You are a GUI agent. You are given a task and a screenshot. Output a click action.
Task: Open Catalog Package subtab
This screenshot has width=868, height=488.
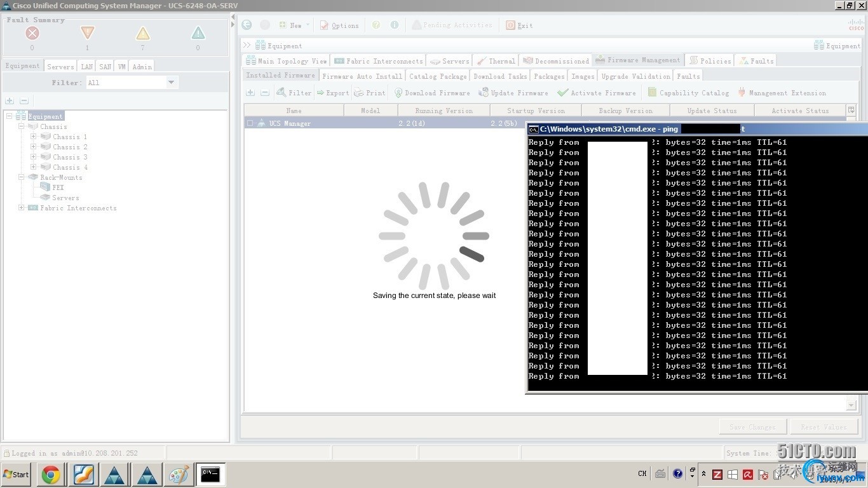pyautogui.click(x=438, y=76)
